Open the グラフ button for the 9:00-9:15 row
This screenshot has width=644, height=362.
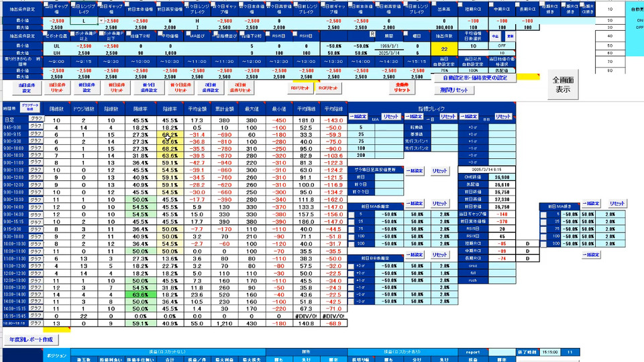click(36, 134)
